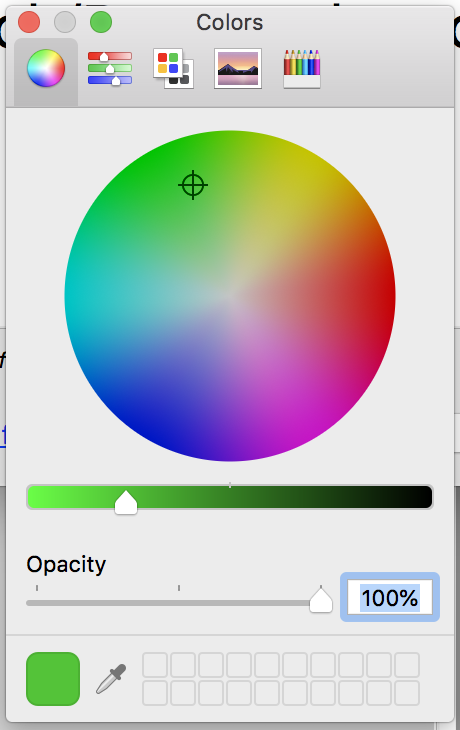The height and width of the screenshot is (730, 460).
Task: Click the green zoom window button
Action: pos(101,22)
